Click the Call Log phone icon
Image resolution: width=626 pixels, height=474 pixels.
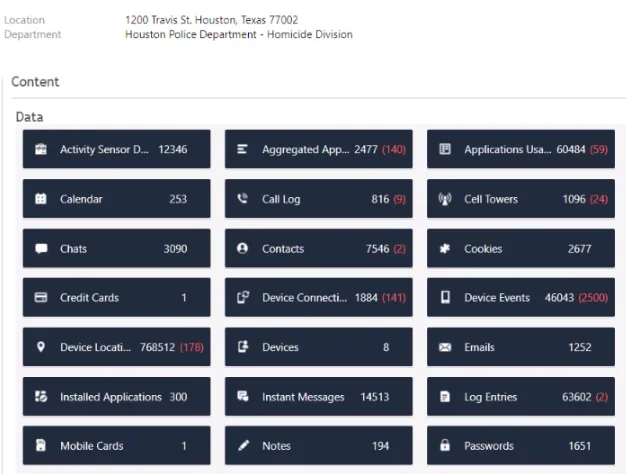243,199
